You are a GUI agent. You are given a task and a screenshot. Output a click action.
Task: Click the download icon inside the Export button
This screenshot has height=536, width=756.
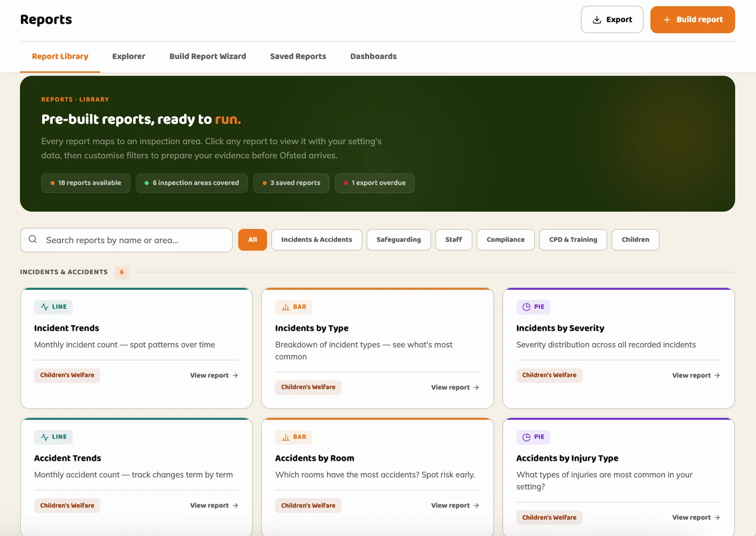[596, 19]
